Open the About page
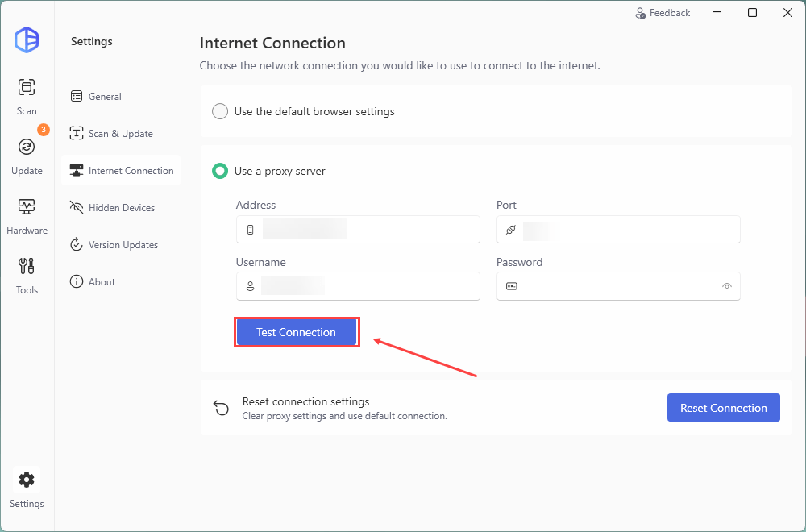Viewport: 806px width, 532px height. pyautogui.click(x=102, y=282)
